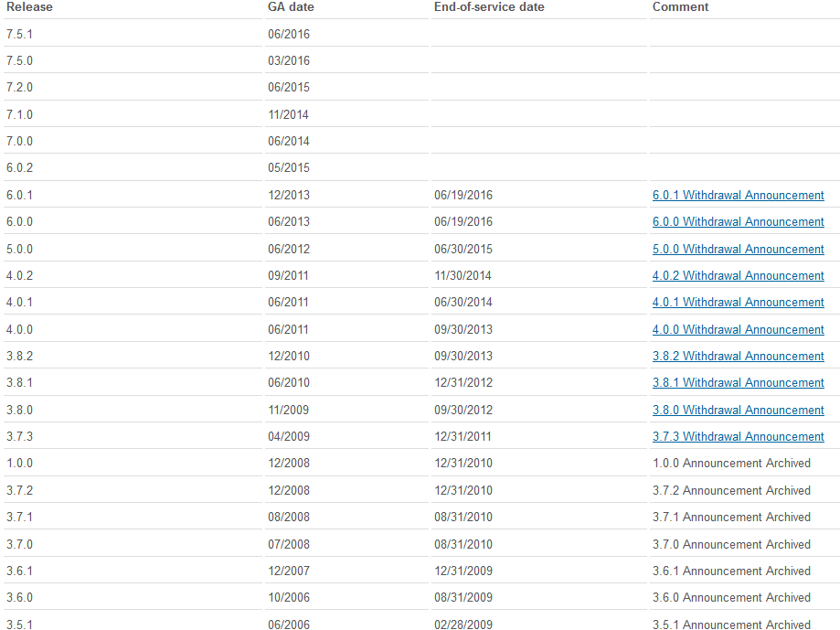View the 4.0.0 Withdrawal Announcement
This screenshot has width=840, height=630.
738,330
